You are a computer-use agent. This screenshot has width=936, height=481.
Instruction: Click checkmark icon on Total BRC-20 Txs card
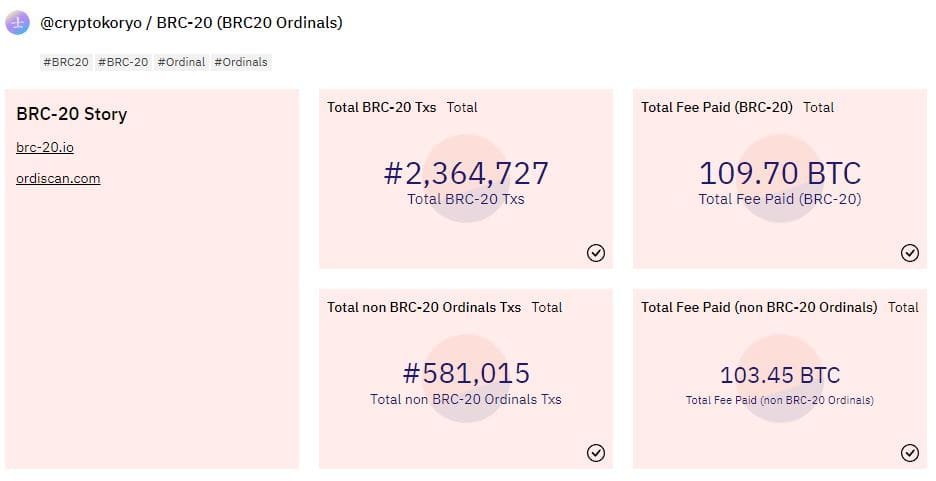[596, 253]
